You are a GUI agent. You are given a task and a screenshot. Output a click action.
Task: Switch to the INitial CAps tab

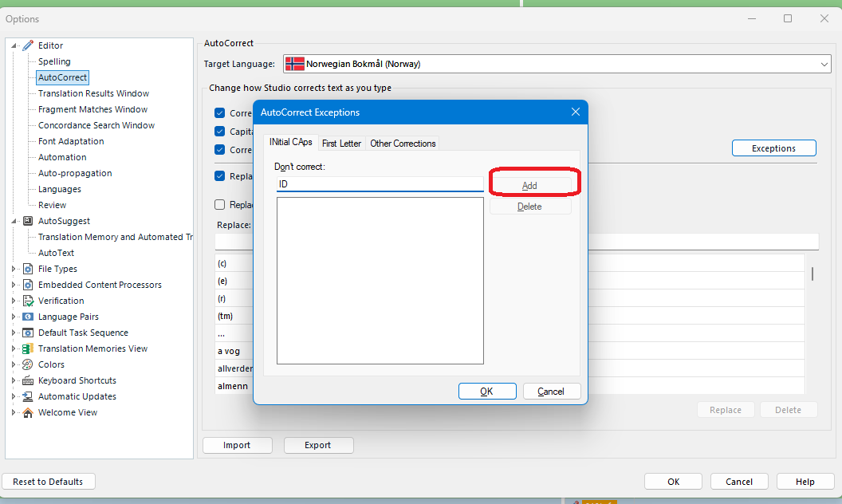click(x=290, y=142)
